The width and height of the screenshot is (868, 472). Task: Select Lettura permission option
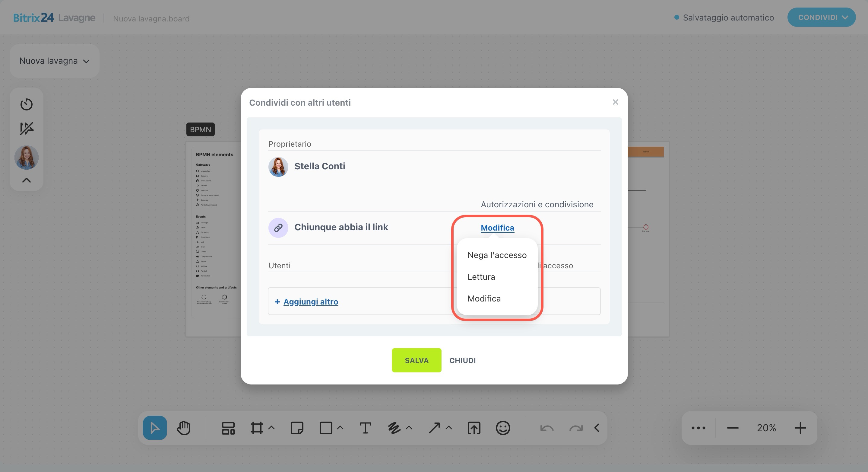(481, 277)
